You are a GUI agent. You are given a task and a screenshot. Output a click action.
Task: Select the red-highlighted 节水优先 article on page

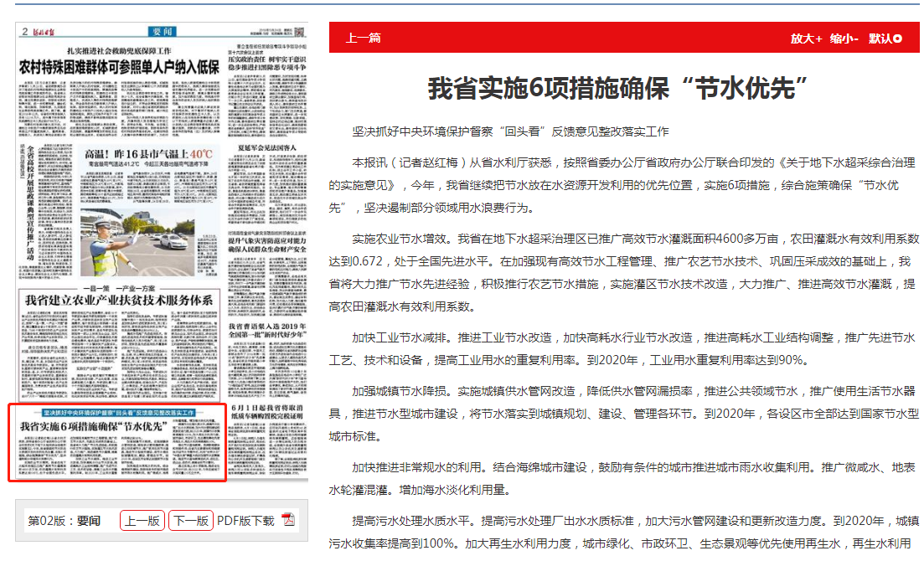coord(117,443)
